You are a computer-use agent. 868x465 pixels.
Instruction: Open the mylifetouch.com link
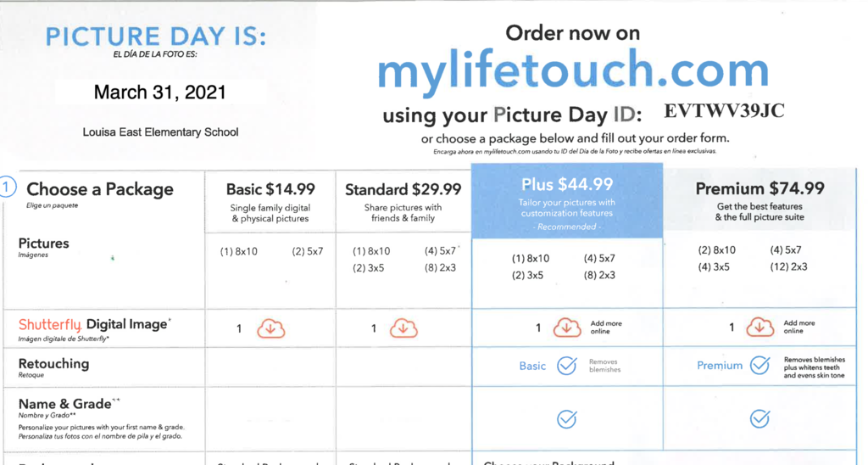(573, 71)
